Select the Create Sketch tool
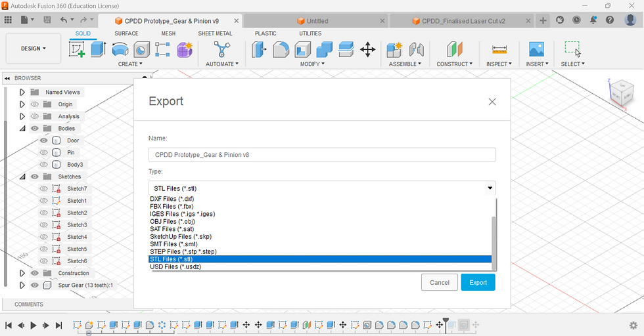Viewport: 644px width, 336px height. pos(77,50)
